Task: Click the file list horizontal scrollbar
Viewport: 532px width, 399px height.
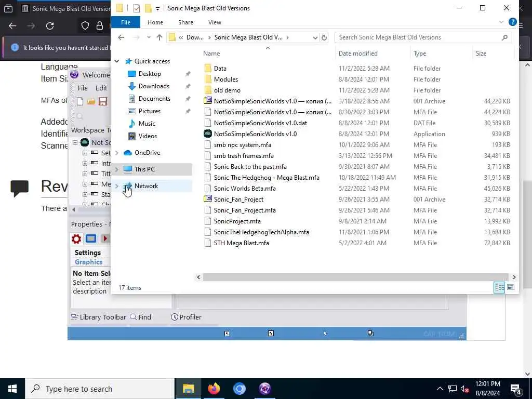Action: (x=355, y=277)
